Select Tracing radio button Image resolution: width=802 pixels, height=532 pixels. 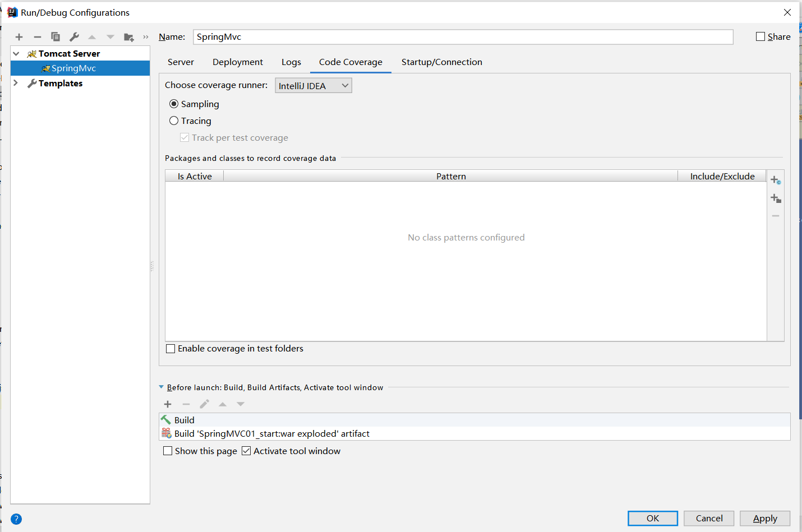coord(174,121)
